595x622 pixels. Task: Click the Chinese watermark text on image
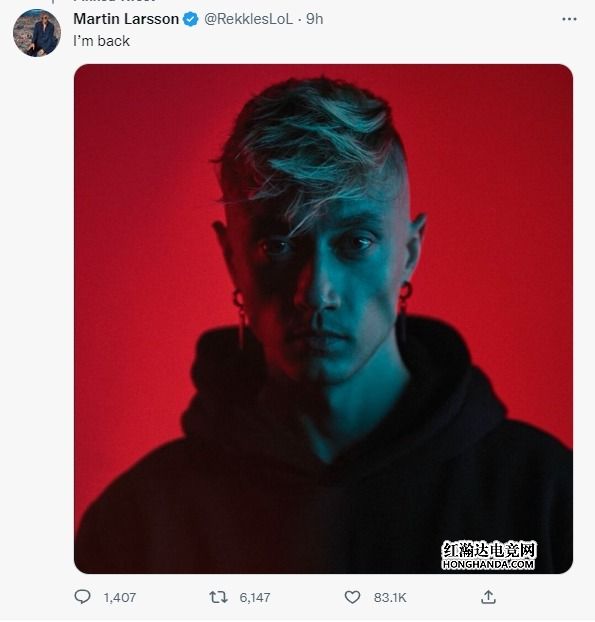(x=489, y=550)
